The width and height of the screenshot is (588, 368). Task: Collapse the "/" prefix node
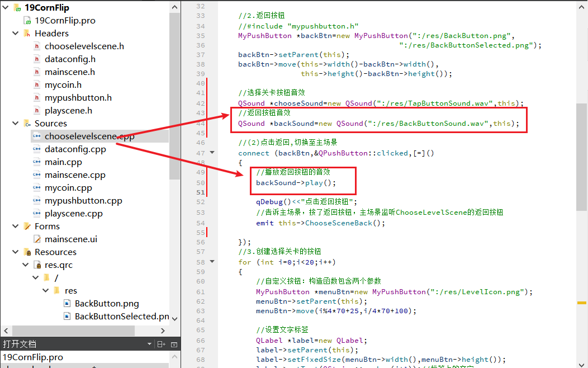(36, 277)
